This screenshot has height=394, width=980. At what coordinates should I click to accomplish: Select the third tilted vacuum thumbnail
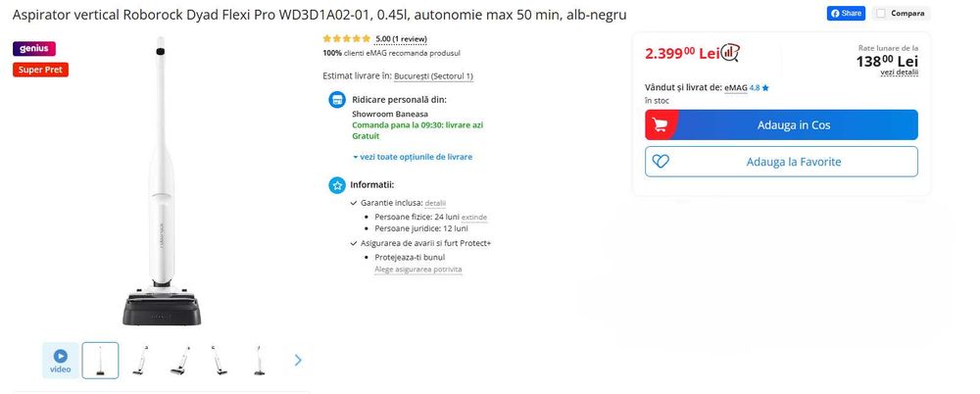220,361
